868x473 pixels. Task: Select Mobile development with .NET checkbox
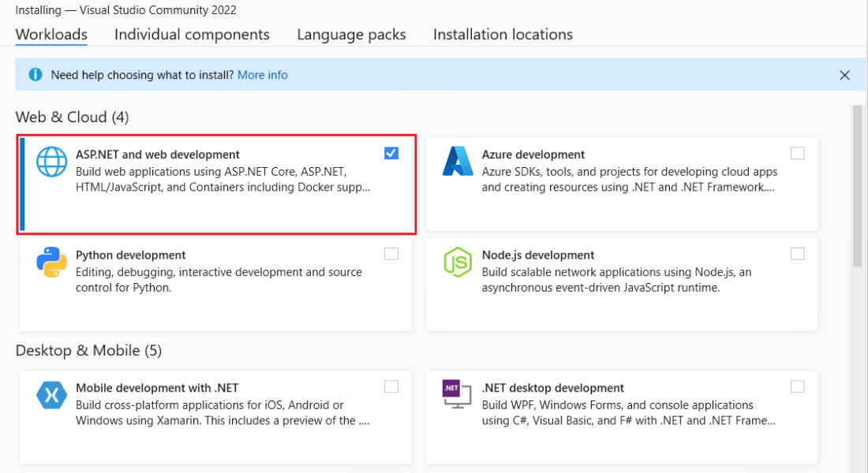pos(391,387)
